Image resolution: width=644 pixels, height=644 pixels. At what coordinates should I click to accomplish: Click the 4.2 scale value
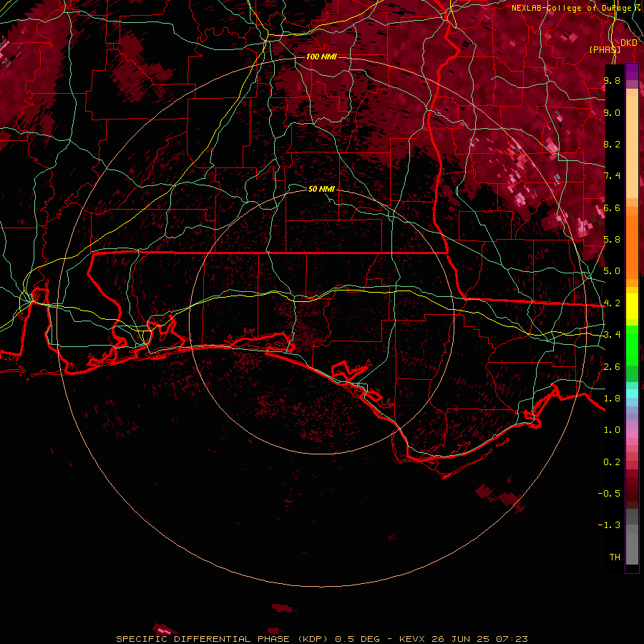tap(612, 303)
